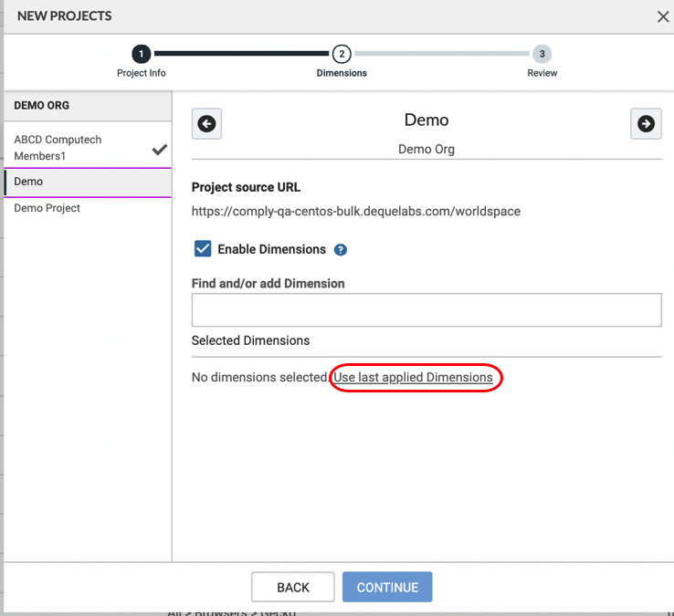674x616 pixels.
Task: Jump to the Review step label
Action: [x=542, y=73]
